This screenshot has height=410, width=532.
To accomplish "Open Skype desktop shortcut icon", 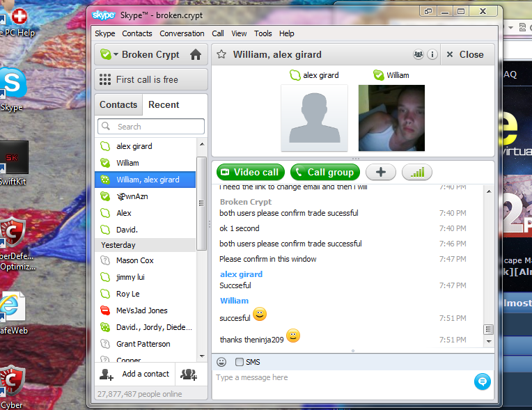I will [x=13, y=84].
